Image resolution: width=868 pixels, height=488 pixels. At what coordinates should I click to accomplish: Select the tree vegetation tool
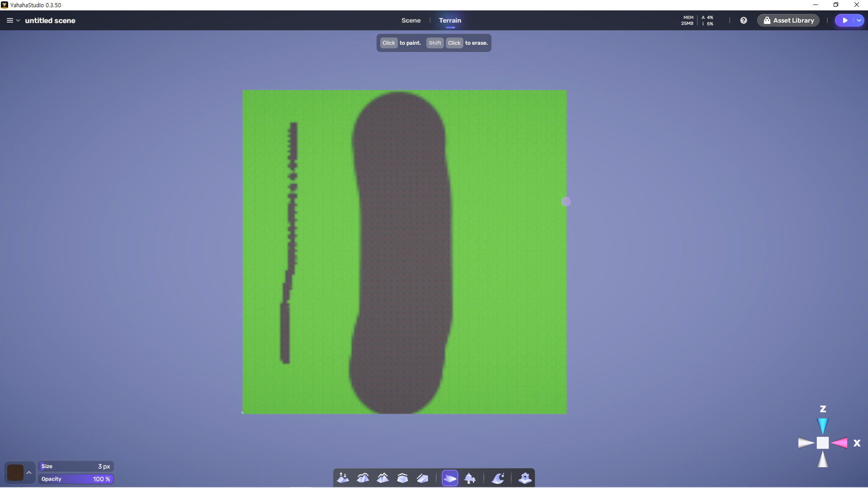pyautogui.click(x=470, y=478)
